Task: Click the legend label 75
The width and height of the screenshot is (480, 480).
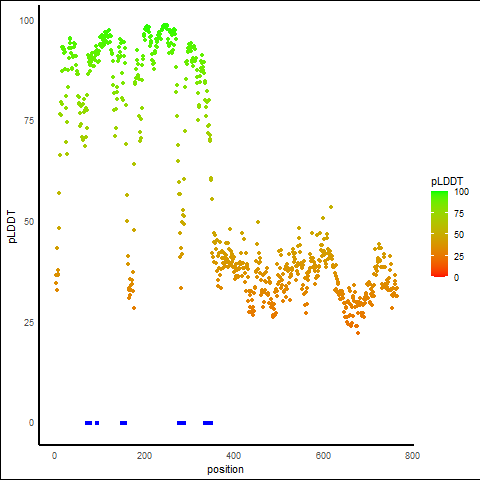Action: coord(459,214)
